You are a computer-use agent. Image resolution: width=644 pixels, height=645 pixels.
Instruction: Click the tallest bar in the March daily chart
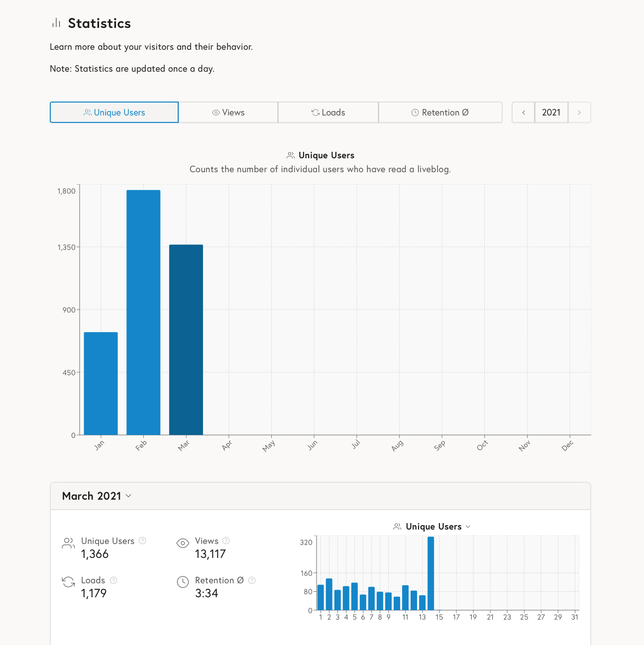tap(431, 572)
